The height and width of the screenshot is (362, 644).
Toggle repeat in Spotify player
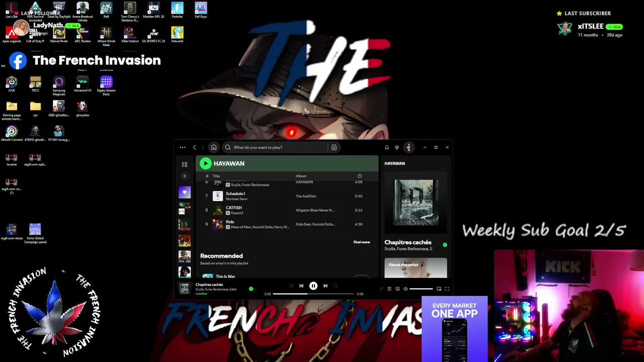(x=336, y=286)
